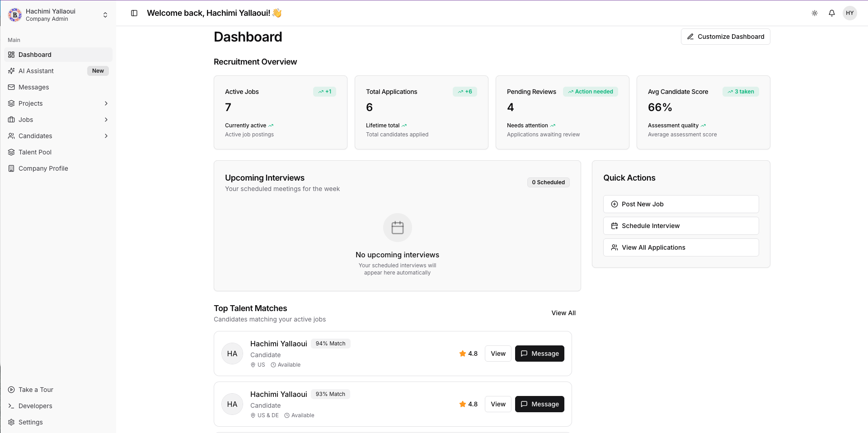Click the Jobs briefcase icon
The image size is (868, 433).
pos(11,120)
